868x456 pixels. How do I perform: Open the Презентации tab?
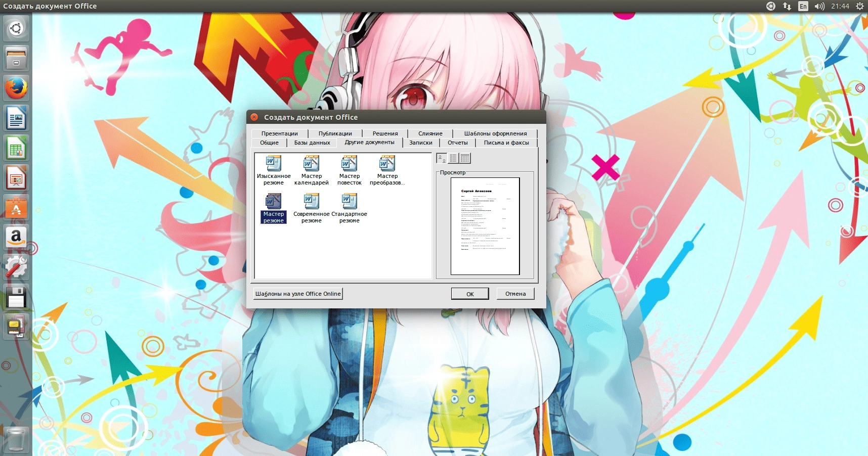280,133
